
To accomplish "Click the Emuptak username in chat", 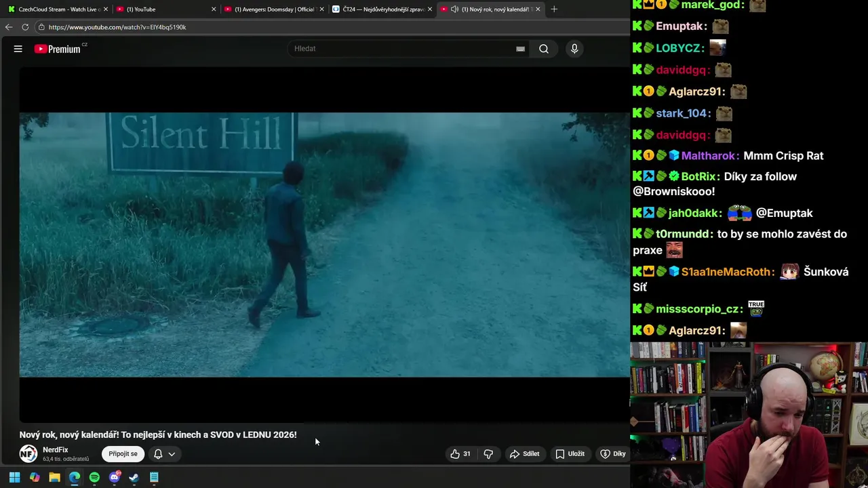I will coord(679,26).
